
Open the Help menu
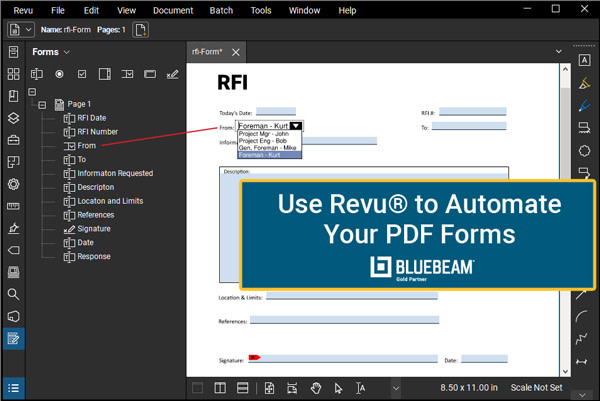pos(347,10)
